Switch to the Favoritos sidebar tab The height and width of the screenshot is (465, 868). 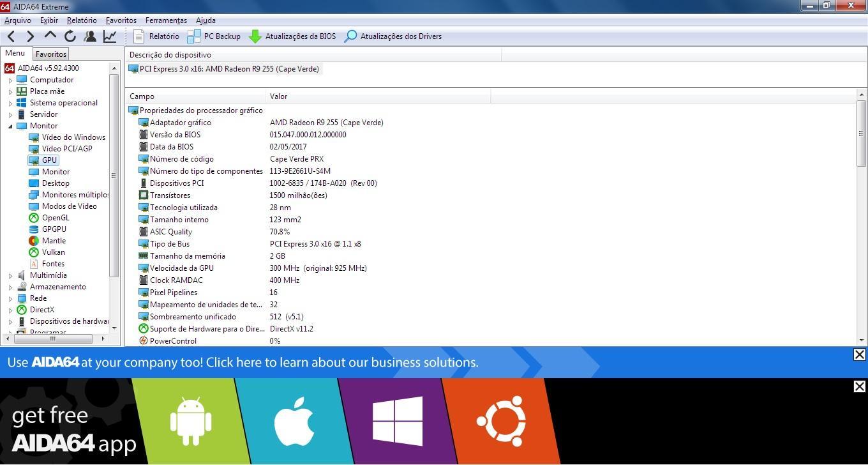pyautogui.click(x=50, y=54)
